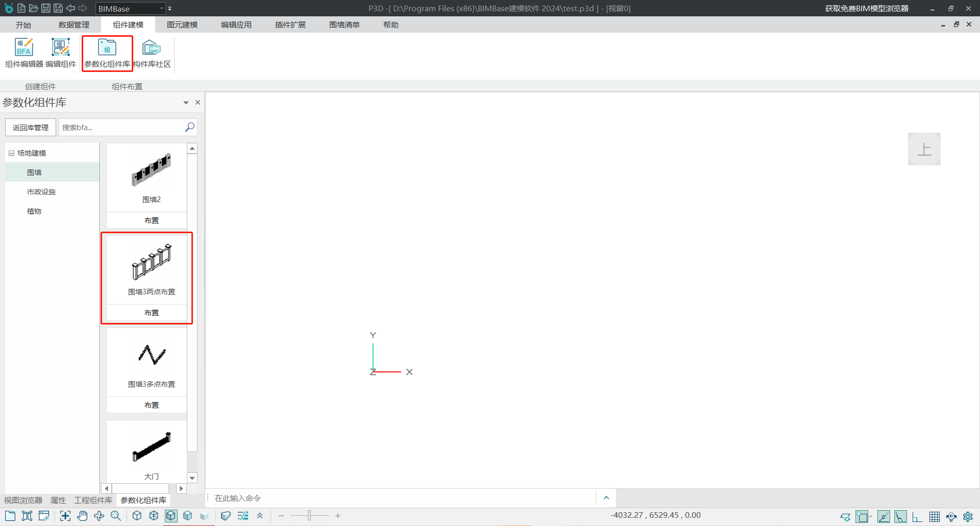Select the orbit rotate view tool
Screen dimensions: 980x526
tap(99, 516)
